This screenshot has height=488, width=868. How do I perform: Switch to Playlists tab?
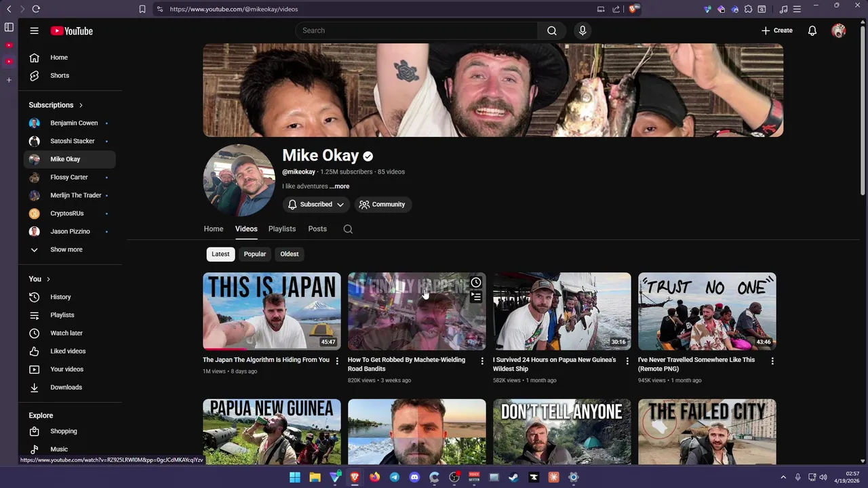coord(282,229)
